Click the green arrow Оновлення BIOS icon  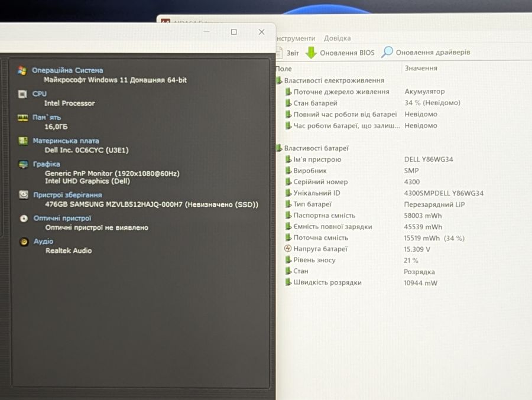tap(311, 53)
